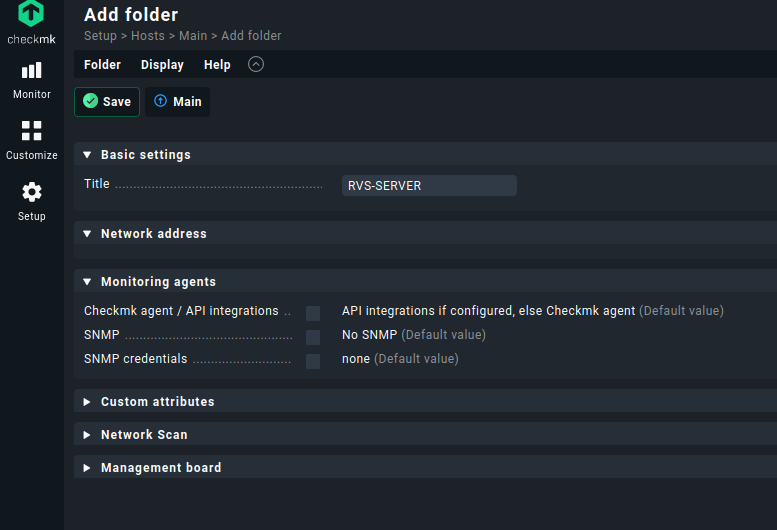
Task: Click the Title input field
Action: (x=428, y=186)
